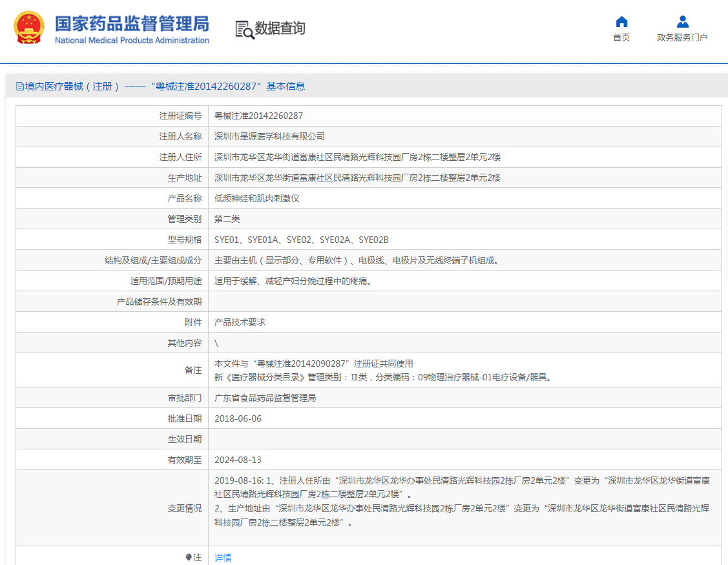
Task: Click the bulb icon next to 注
Action: [188, 557]
